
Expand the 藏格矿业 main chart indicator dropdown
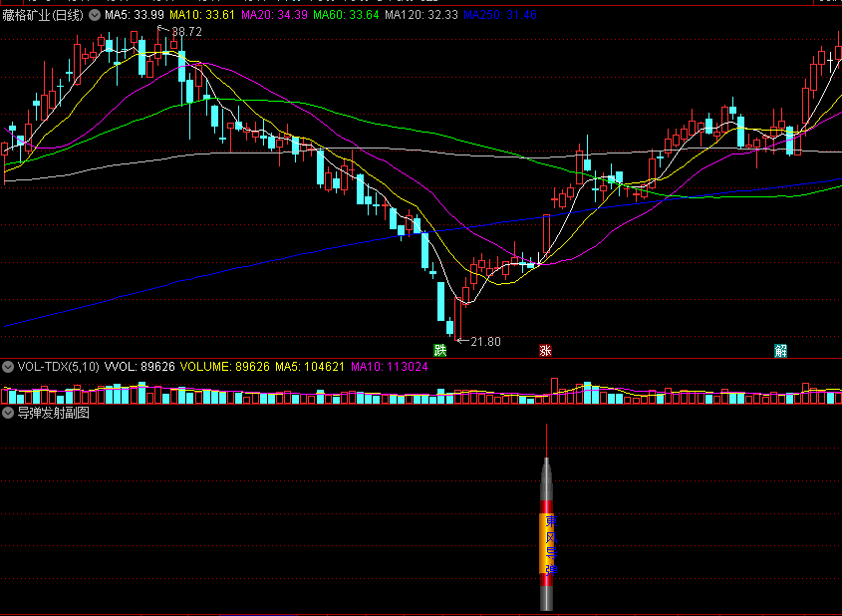tap(95, 15)
